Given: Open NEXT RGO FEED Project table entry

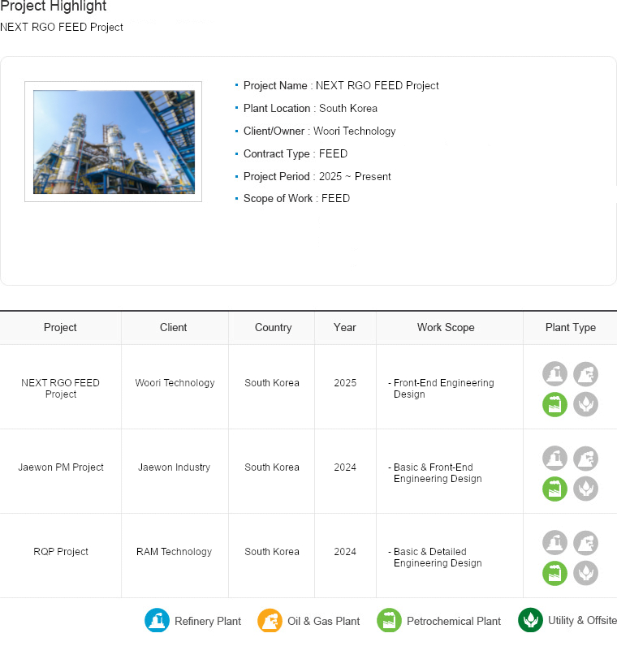Looking at the screenshot, I should click(60, 389).
